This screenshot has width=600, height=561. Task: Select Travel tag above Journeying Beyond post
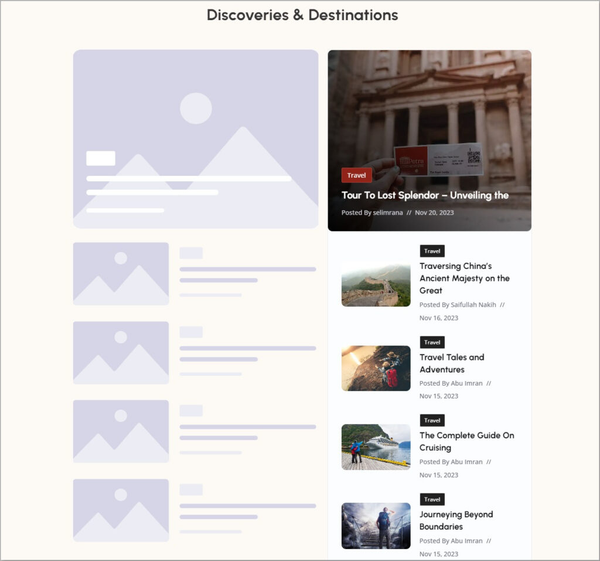coord(432,499)
